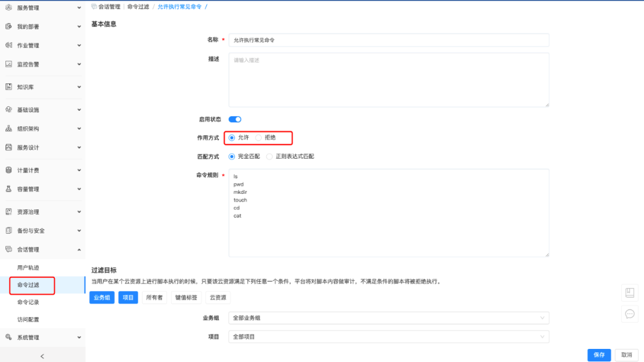
Task: Click the 保存 button
Action: [x=599, y=354]
